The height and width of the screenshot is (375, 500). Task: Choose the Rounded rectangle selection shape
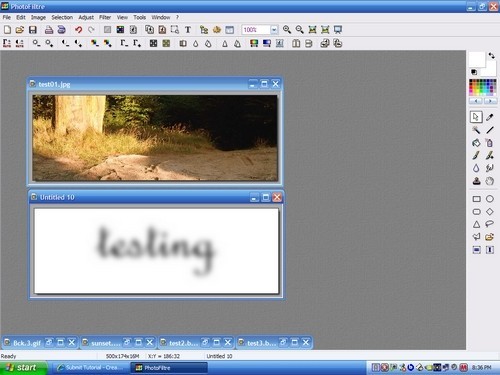477,212
